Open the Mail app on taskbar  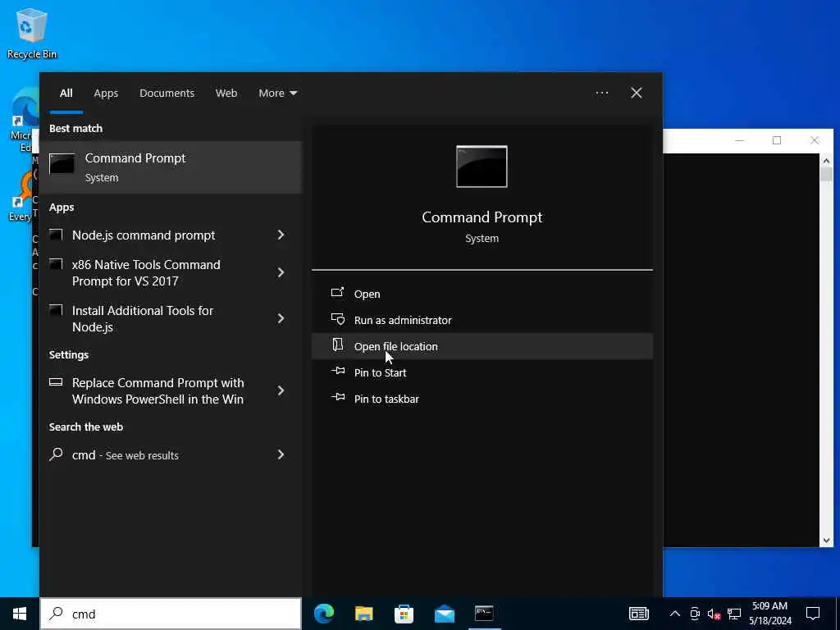444,614
